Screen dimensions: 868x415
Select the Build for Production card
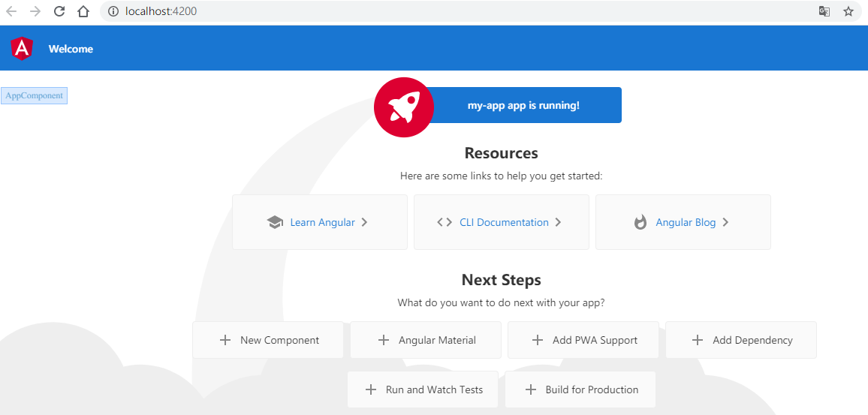(x=580, y=389)
